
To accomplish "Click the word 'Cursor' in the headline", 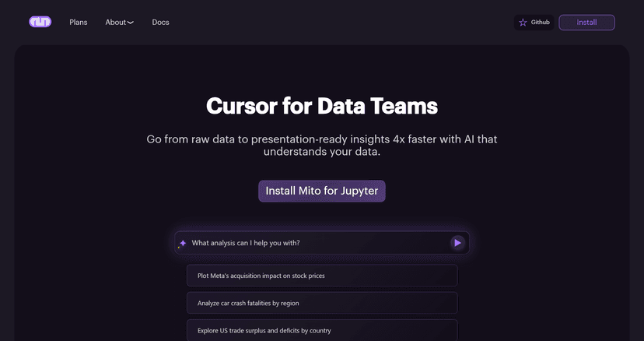I will [x=238, y=106].
